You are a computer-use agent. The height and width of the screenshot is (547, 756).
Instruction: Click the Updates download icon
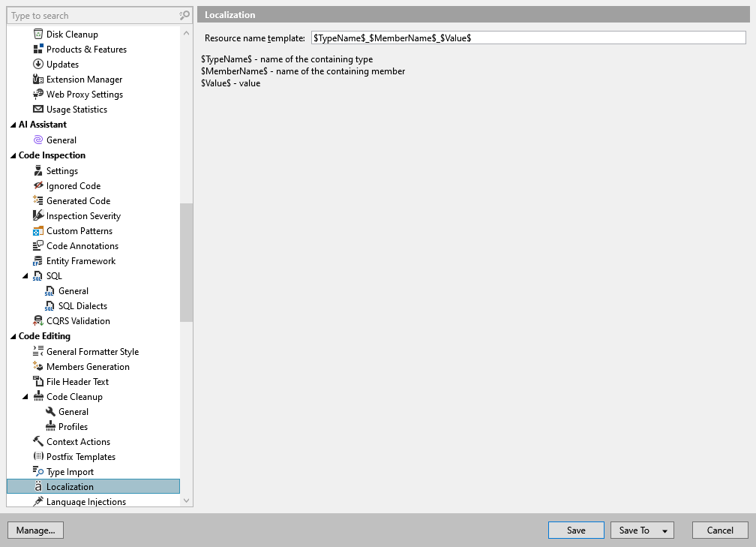38,64
